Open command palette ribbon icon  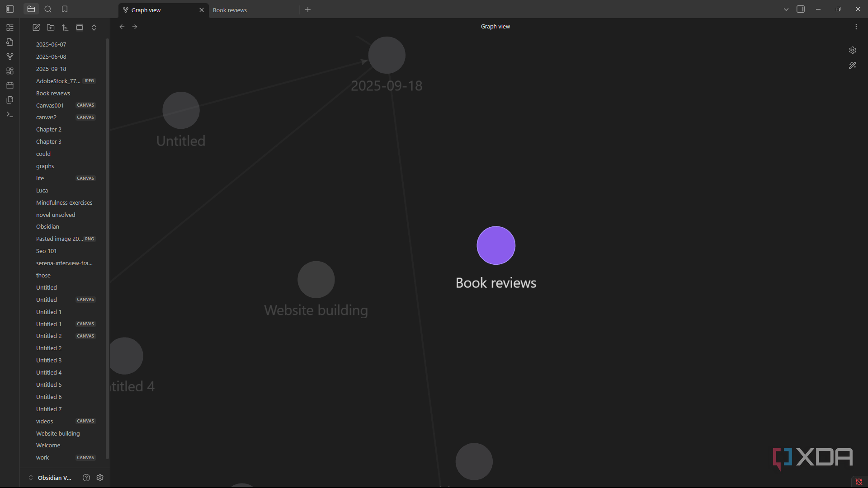tap(10, 114)
